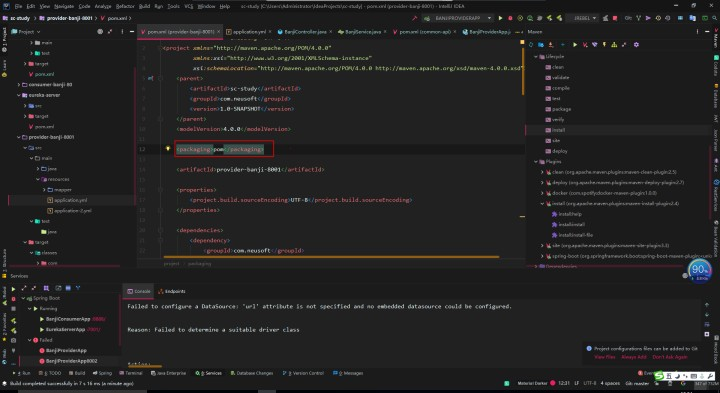Select the Console tab in Services
The width and height of the screenshot is (720, 393).
tap(139, 292)
